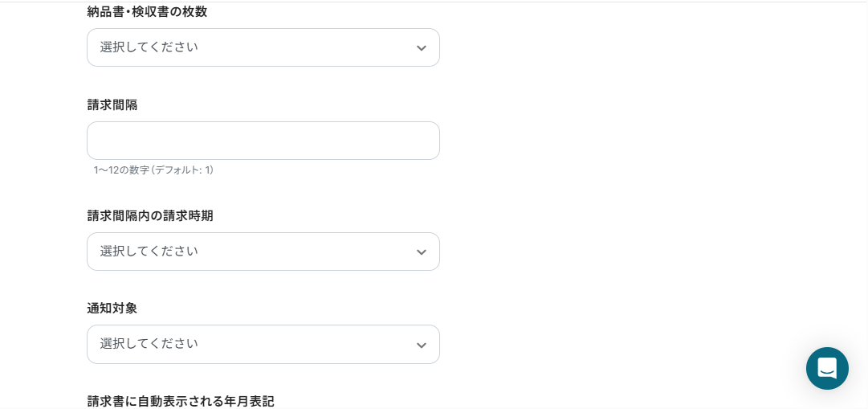Click the 請求間隔内の請求時期 label
This screenshot has height=409, width=868.
[150, 215]
